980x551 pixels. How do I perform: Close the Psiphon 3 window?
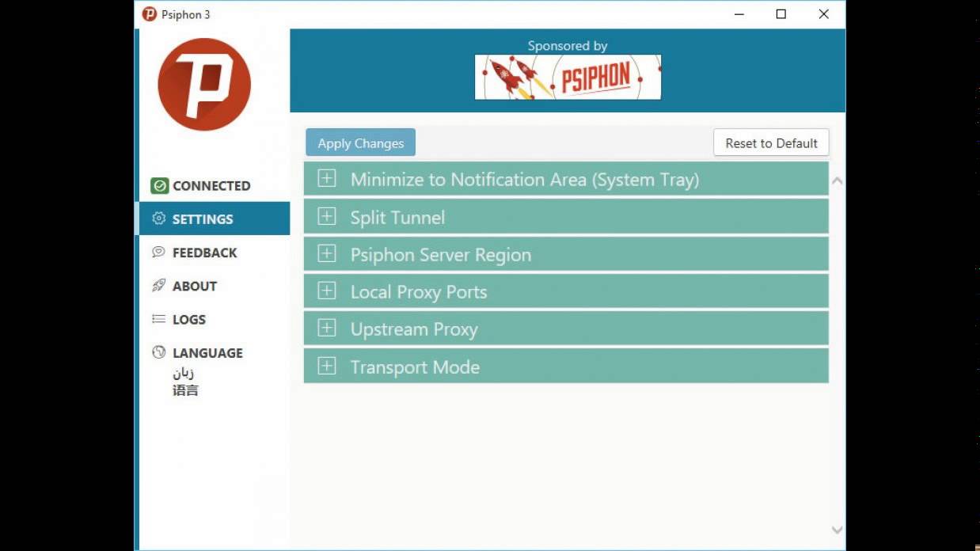click(x=824, y=14)
